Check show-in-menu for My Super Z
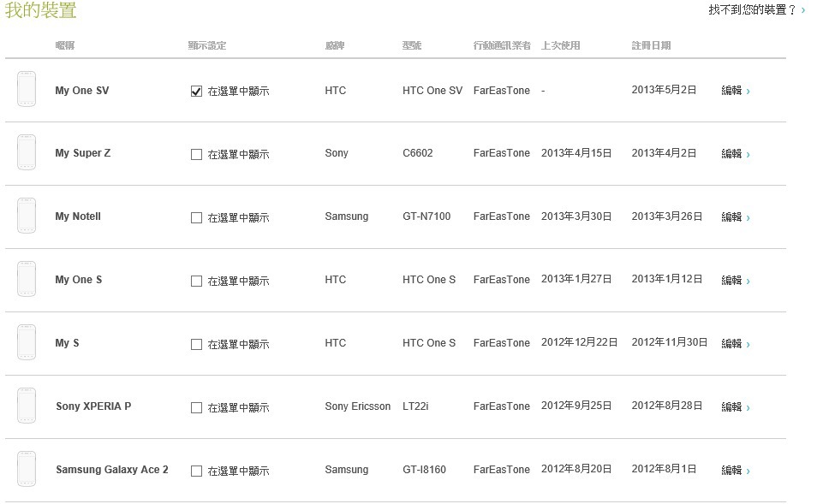 tap(196, 155)
